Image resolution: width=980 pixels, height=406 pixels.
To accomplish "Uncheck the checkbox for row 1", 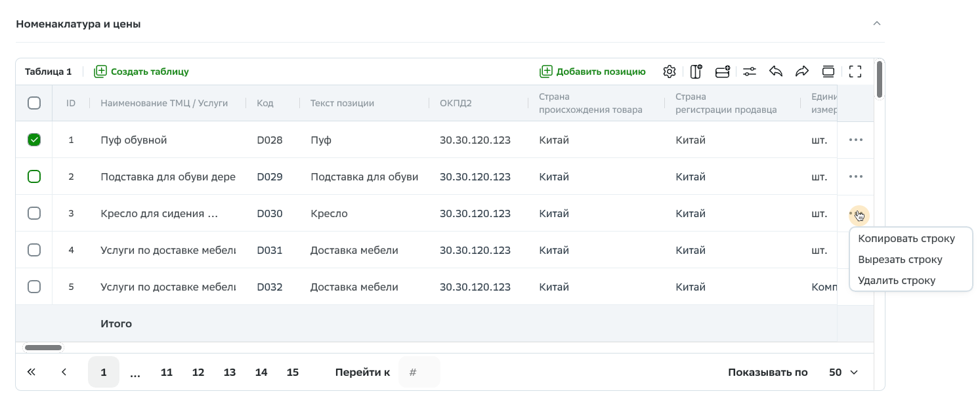I will (34, 140).
